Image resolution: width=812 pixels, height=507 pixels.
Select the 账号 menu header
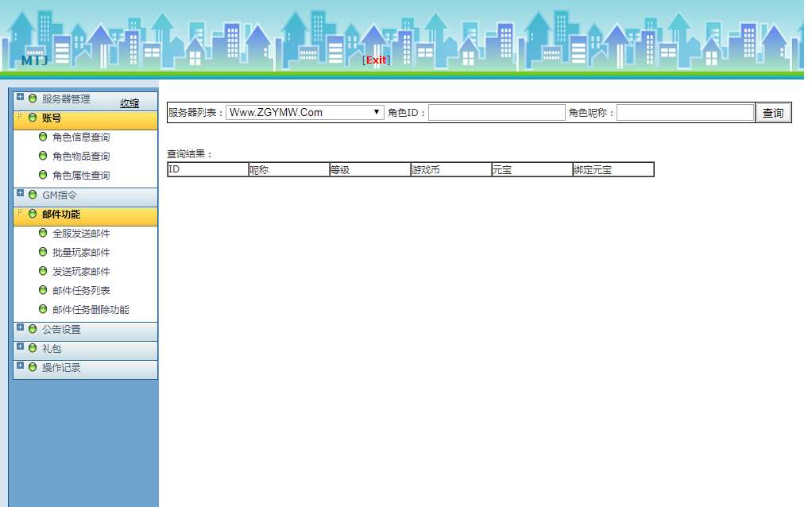52,118
